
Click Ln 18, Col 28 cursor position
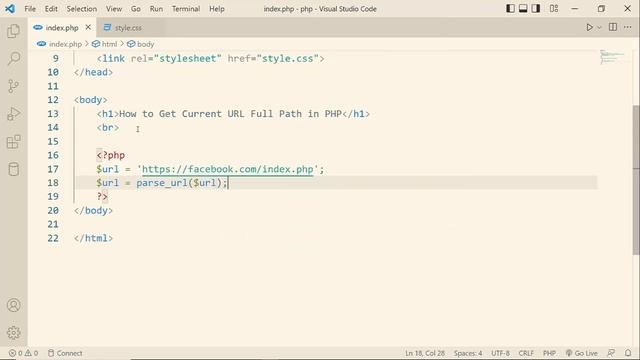tap(424, 353)
